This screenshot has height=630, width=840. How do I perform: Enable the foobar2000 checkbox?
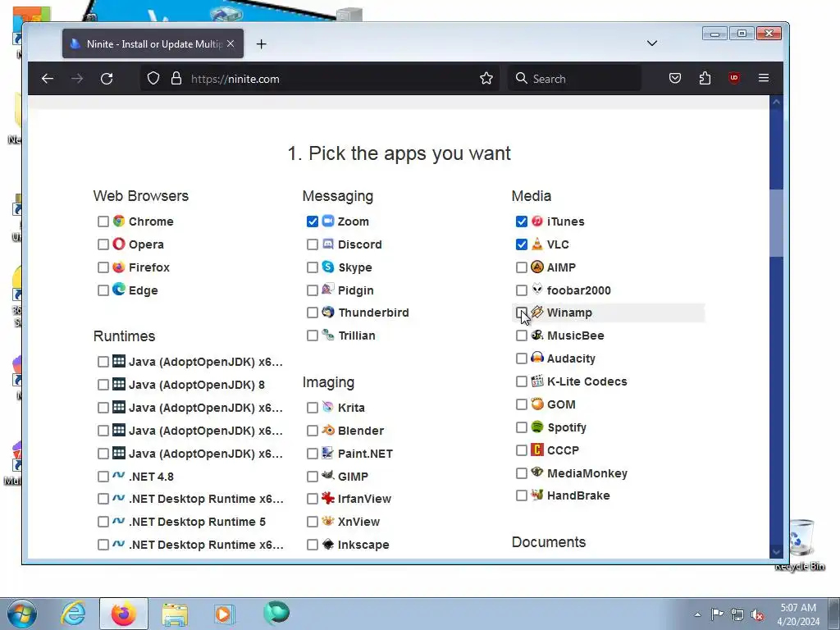pos(521,290)
